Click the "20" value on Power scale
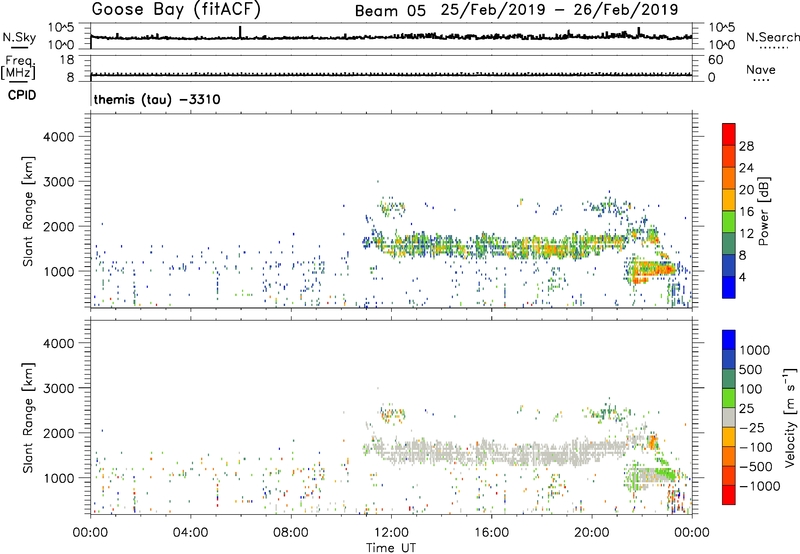Viewport: 800px width, 554px height. tap(746, 190)
